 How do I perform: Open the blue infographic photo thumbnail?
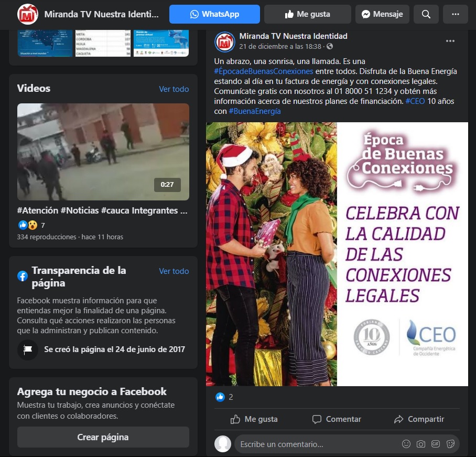(161, 43)
